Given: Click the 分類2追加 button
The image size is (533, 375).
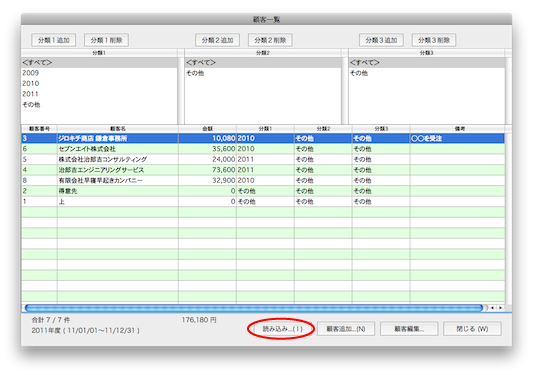Looking at the screenshot, I should (217, 40).
